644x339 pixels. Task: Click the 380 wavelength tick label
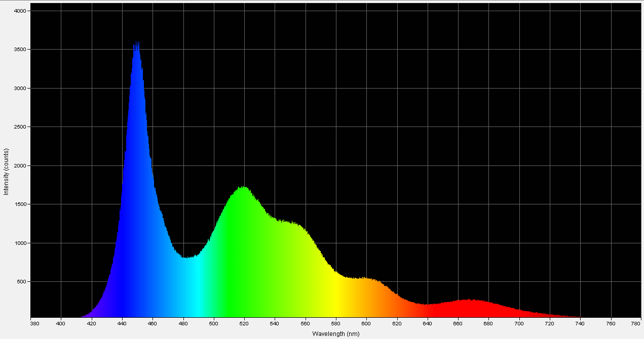[33, 322]
